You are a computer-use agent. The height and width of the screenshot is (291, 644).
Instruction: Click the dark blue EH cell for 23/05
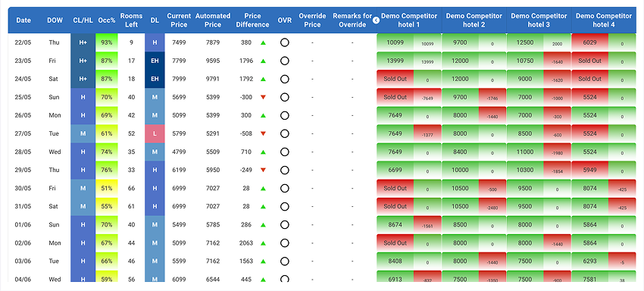(155, 61)
